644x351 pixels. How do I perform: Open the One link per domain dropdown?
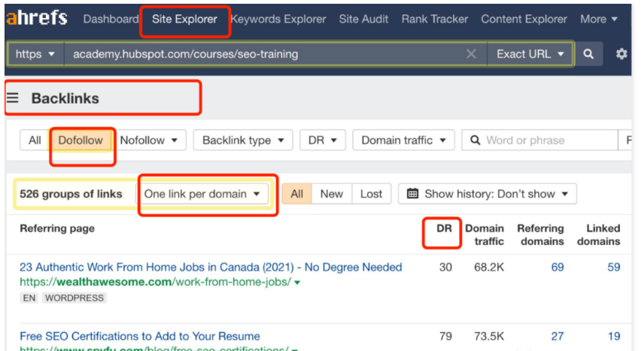point(202,194)
